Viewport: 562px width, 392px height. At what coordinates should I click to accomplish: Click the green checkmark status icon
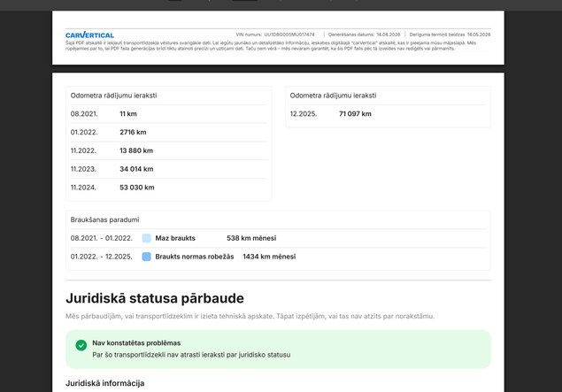click(81, 345)
